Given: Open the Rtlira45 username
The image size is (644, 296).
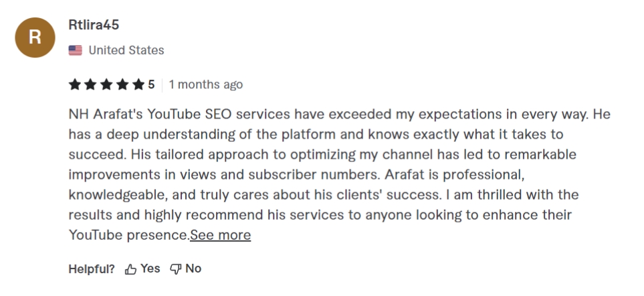Looking at the screenshot, I should point(94,24).
